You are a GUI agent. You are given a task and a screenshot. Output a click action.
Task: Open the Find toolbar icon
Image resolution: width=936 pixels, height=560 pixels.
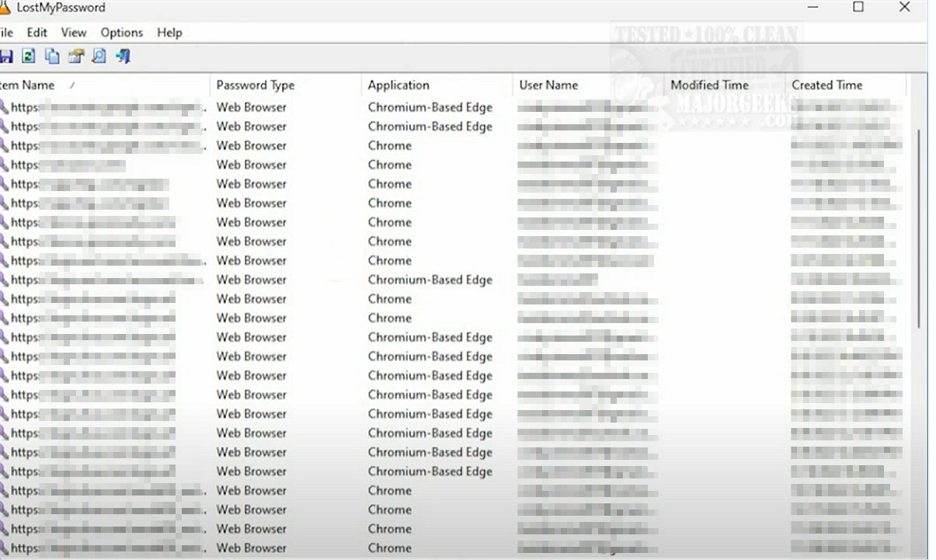pos(99,56)
